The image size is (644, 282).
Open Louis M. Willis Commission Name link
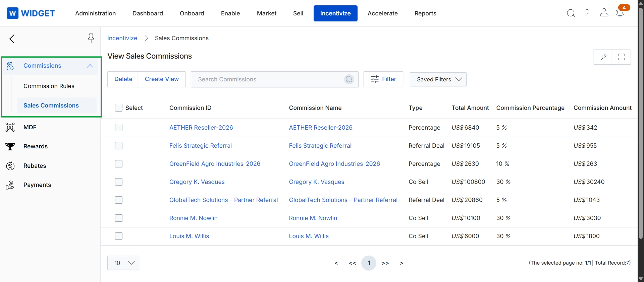click(x=309, y=236)
